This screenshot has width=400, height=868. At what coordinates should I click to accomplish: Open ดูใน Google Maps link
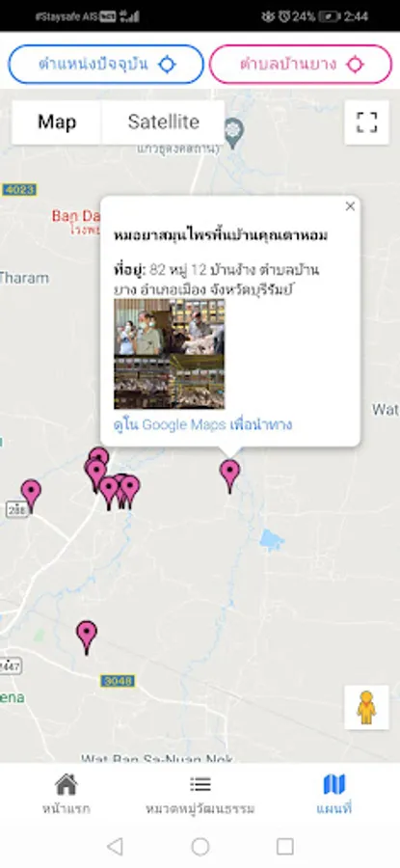[x=202, y=424]
